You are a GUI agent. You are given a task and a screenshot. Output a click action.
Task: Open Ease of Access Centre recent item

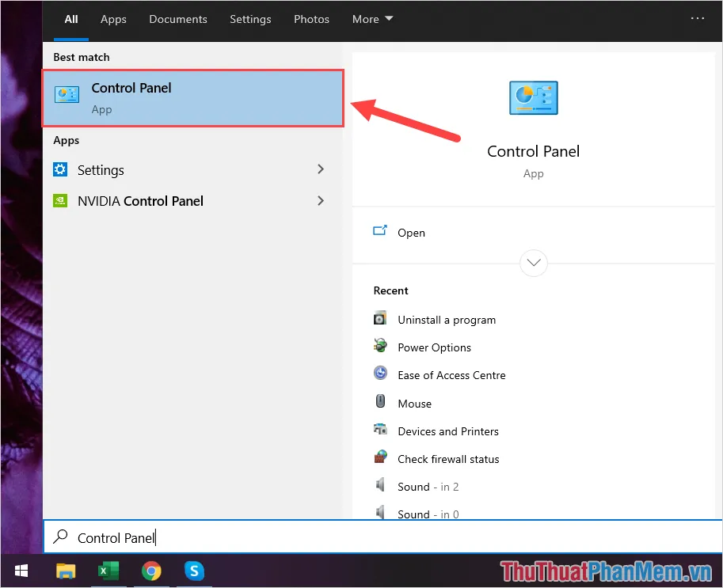[x=451, y=374]
